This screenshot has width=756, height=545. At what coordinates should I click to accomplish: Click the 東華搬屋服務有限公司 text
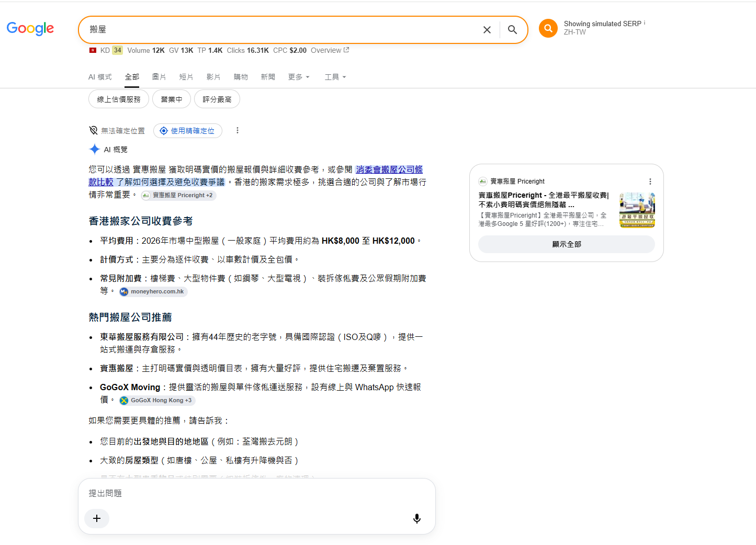click(x=142, y=337)
